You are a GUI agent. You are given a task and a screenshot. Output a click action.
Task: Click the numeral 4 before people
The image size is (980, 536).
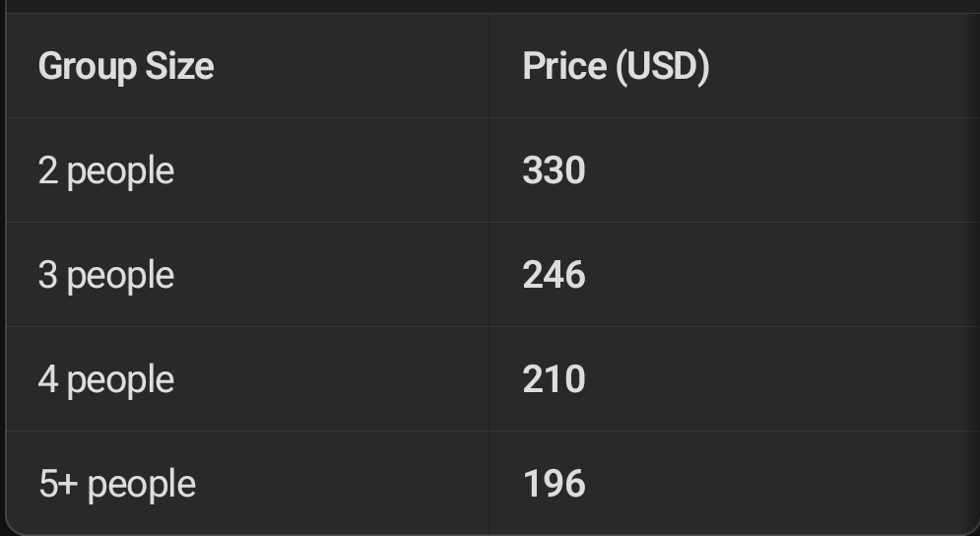pos(48,379)
